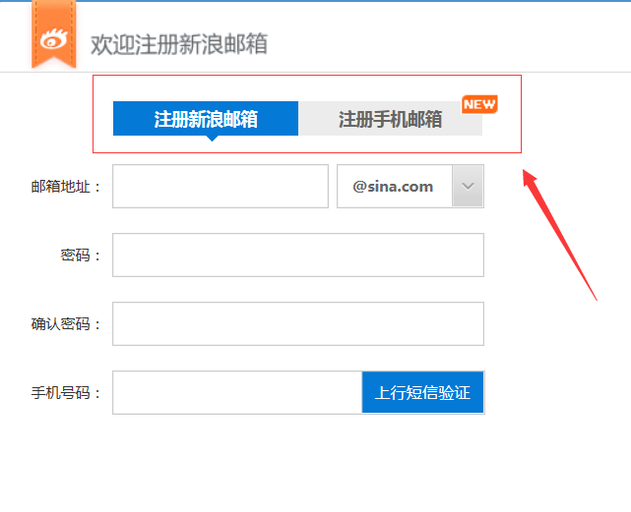The height and width of the screenshot is (512, 631).
Task: Click the 邮箱地址 label
Action: click(66, 187)
